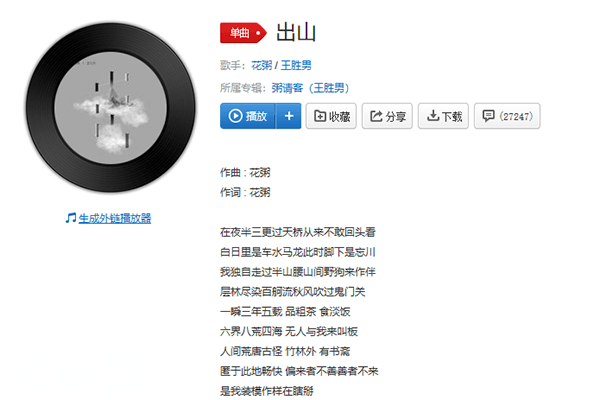Click the music note icon beside 生成外链播放器

[x=71, y=218]
